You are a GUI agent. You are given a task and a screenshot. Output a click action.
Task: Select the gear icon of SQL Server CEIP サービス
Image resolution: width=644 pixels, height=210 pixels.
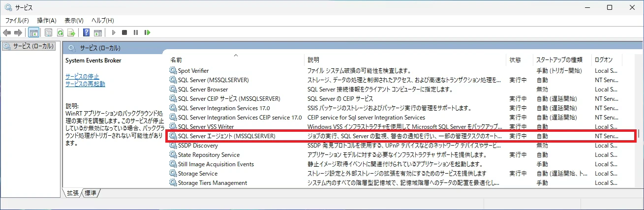(173, 99)
